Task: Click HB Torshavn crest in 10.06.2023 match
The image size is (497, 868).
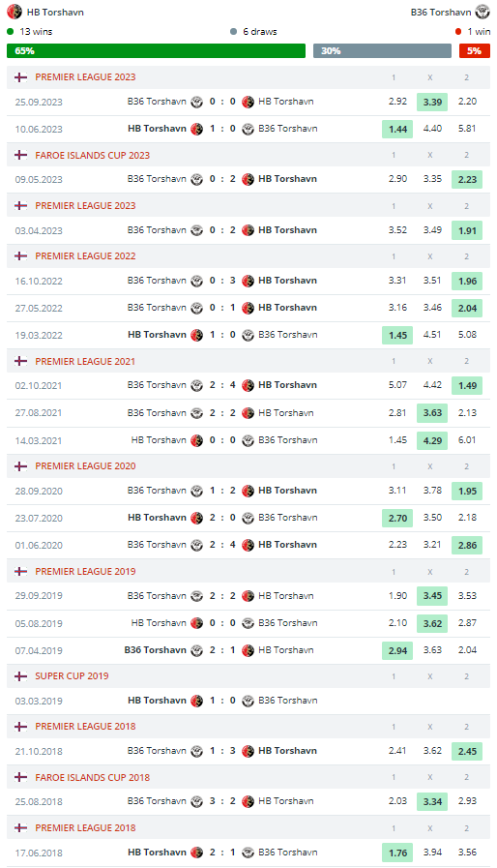Action: 196,129
